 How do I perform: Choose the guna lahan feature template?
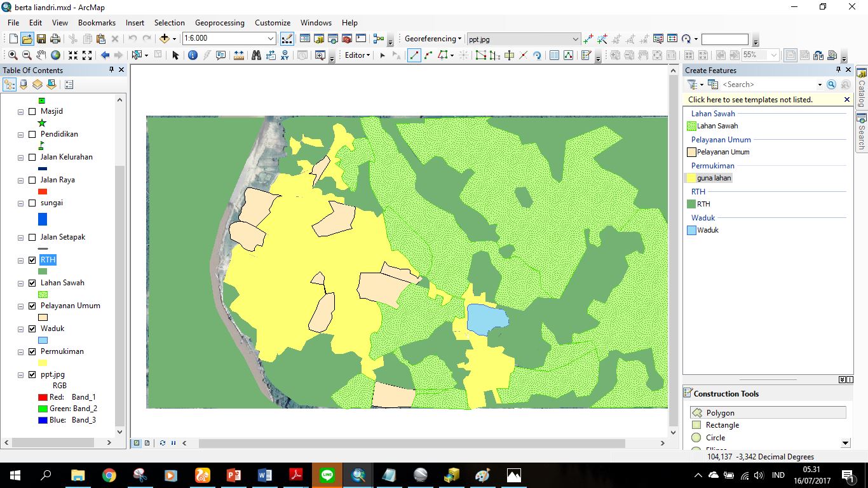point(715,178)
